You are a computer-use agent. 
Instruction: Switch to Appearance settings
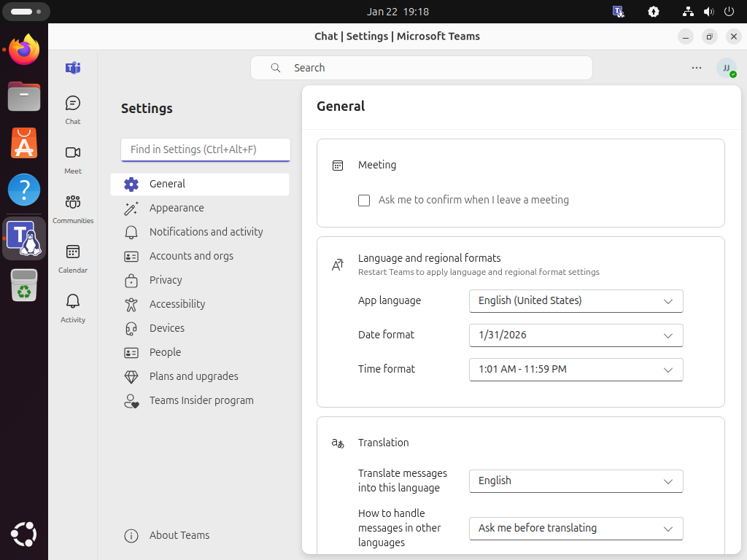[x=177, y=208]
